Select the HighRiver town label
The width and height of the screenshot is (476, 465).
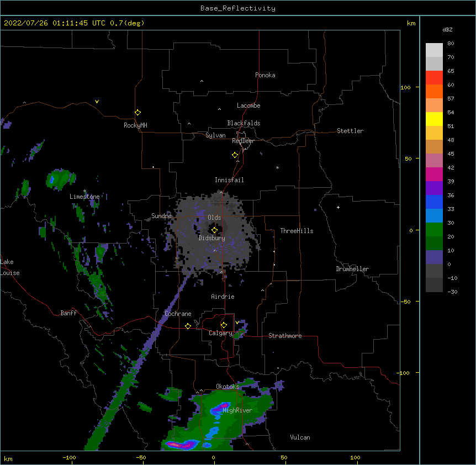point(237,410)
